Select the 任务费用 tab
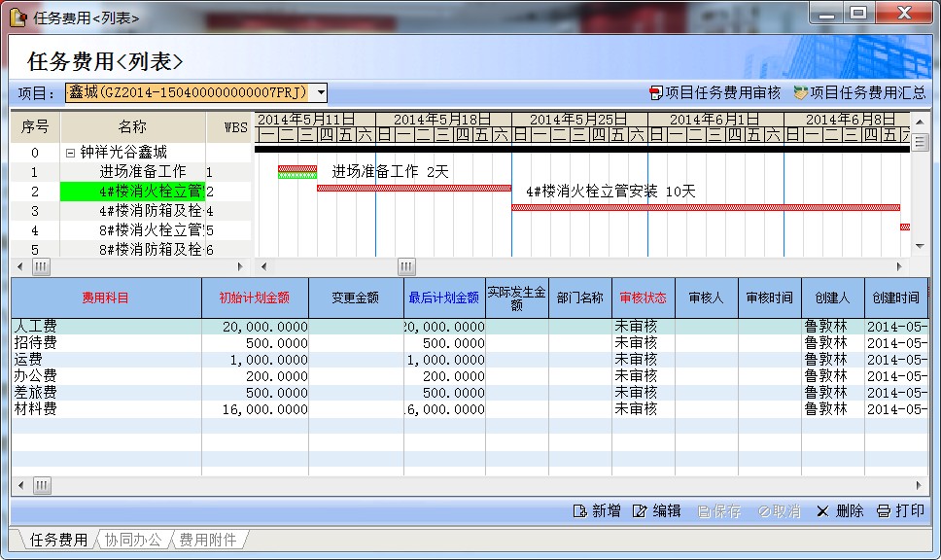 pos(58,540)
